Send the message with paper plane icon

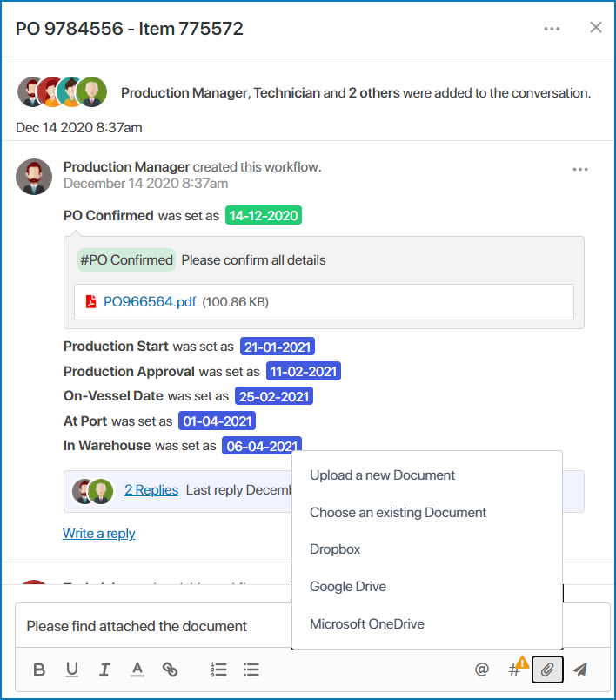tap(580, 670)
